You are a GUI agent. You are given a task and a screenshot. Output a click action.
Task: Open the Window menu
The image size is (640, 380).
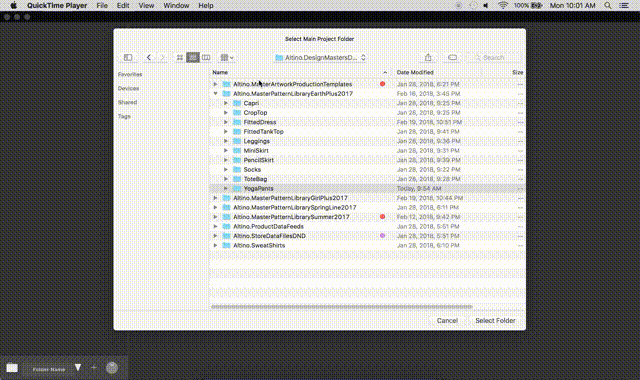176,5
